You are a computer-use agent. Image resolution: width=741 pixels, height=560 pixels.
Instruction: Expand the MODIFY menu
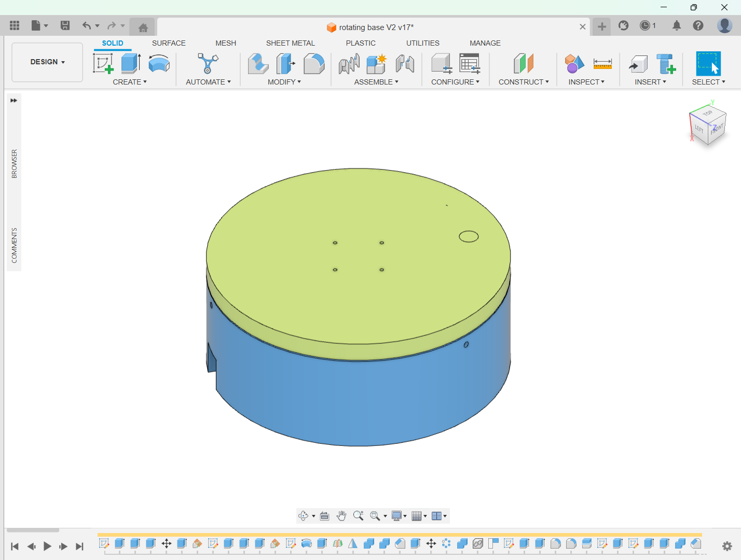click(x=284, y=82)
